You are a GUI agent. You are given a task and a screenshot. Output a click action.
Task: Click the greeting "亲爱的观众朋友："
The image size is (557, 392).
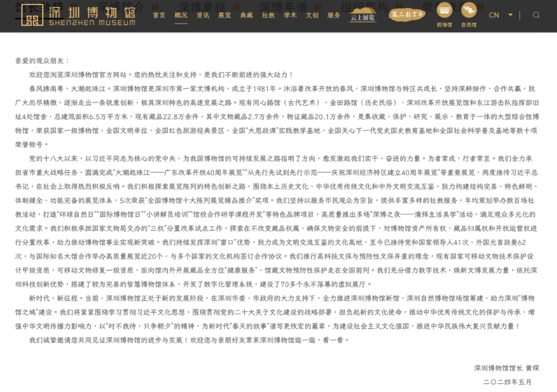tap(42, 61)
